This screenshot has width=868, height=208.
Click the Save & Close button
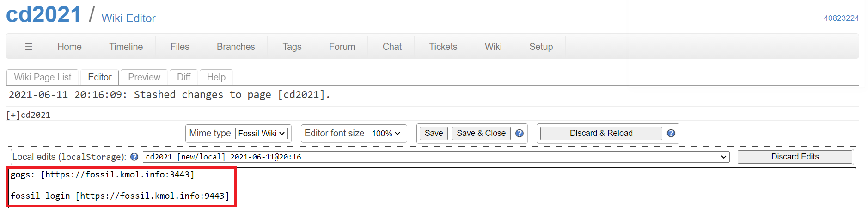[481, 133]
